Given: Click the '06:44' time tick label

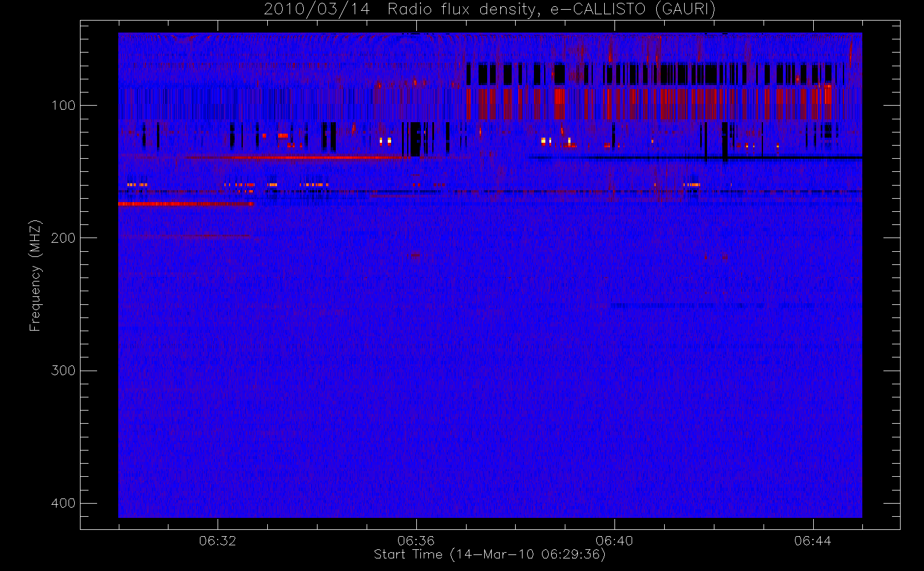Looking at the screenshot, I should (x=813, y=541).
